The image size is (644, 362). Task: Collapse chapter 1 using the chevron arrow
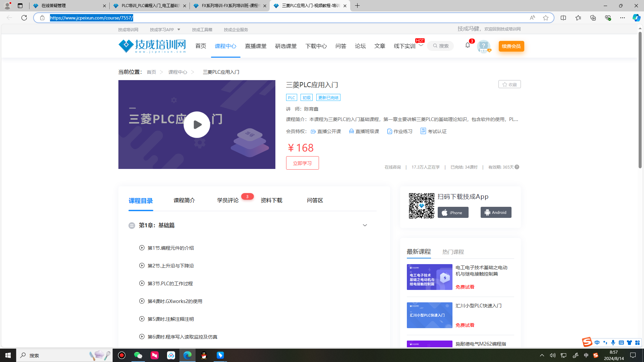pyautogui.click(x=365, y=225)
